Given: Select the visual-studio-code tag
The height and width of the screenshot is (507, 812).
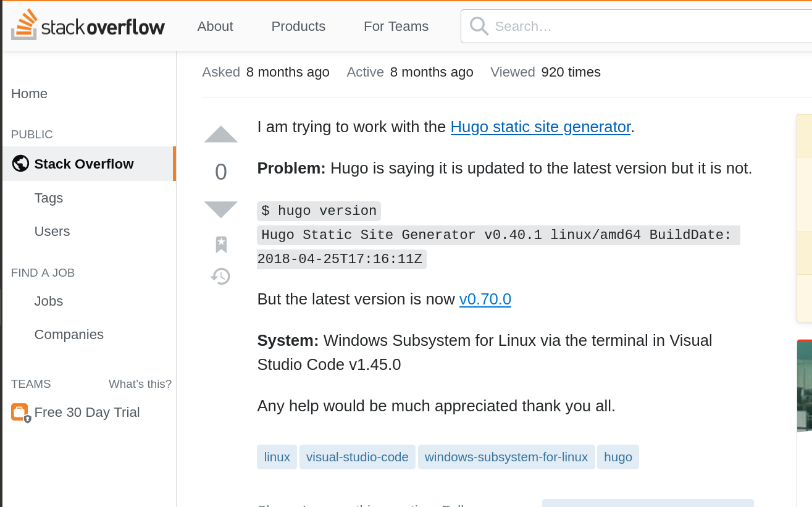Looking at the screenshot, I should [358, 457].
